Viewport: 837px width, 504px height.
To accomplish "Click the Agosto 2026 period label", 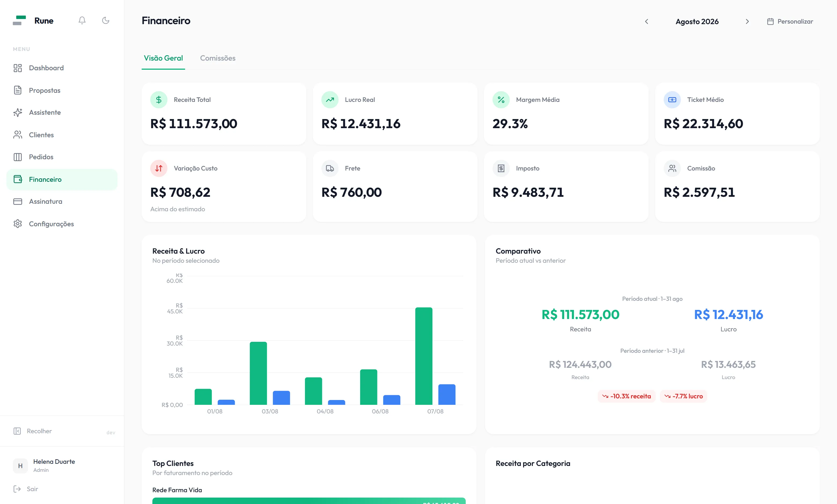I will 697,21.
